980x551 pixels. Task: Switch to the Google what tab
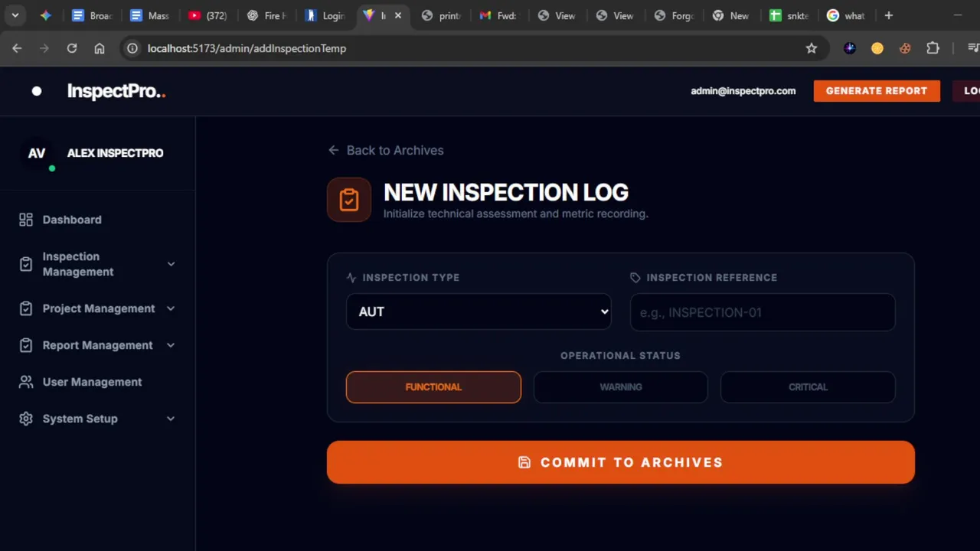(848, 15)
